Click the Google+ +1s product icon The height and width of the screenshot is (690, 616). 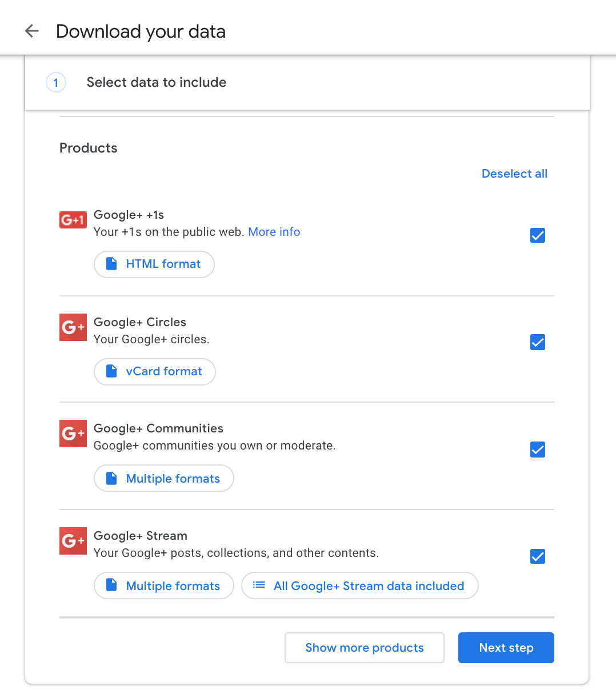click(73, 219)
